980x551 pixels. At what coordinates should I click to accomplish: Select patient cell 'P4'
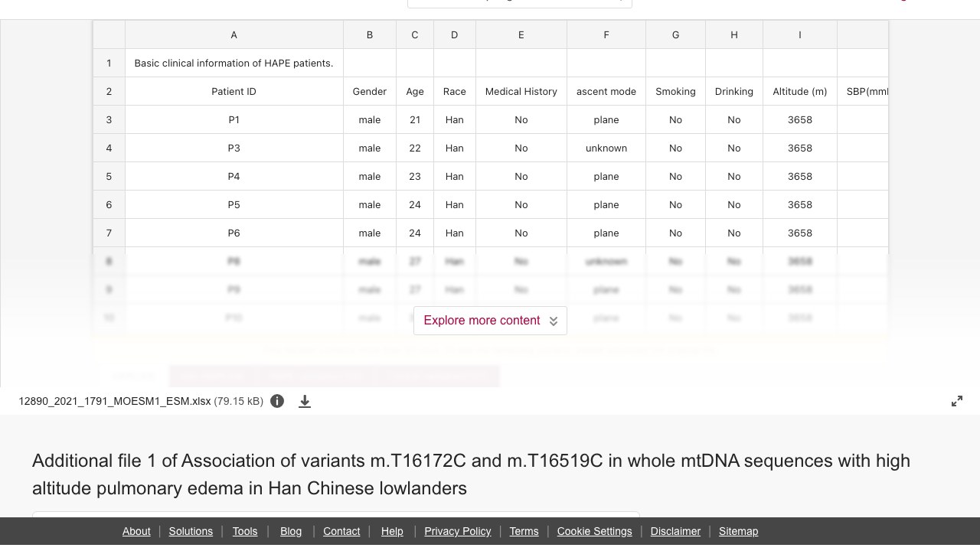[234, 176]
